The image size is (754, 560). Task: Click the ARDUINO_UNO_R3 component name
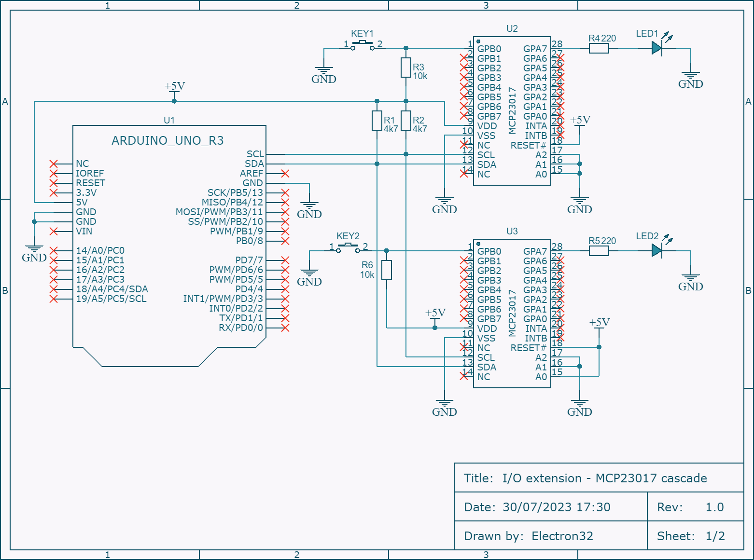168,140
